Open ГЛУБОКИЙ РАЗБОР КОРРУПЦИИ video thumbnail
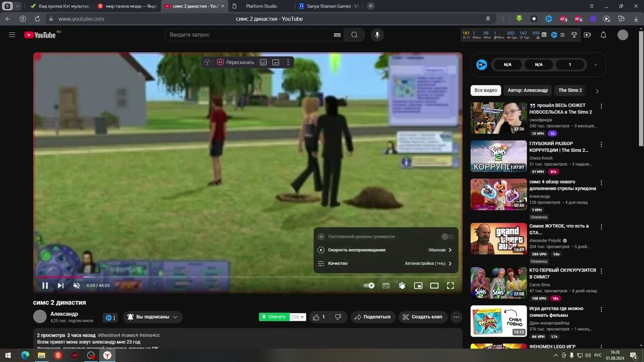 pyautogui.click(x=499, y=156)
